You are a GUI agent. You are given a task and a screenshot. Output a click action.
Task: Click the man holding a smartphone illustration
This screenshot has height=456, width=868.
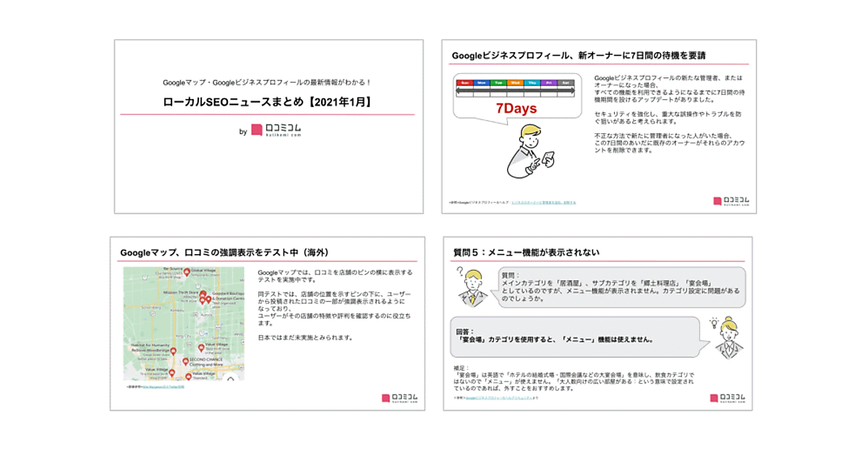[x=527, y=151]
